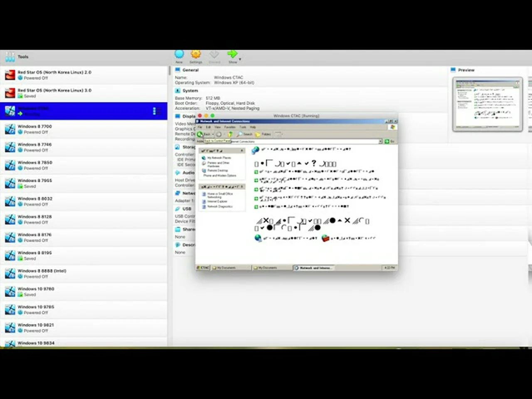
Task: Click the Remote Desktop link
Action: point(217,170)
